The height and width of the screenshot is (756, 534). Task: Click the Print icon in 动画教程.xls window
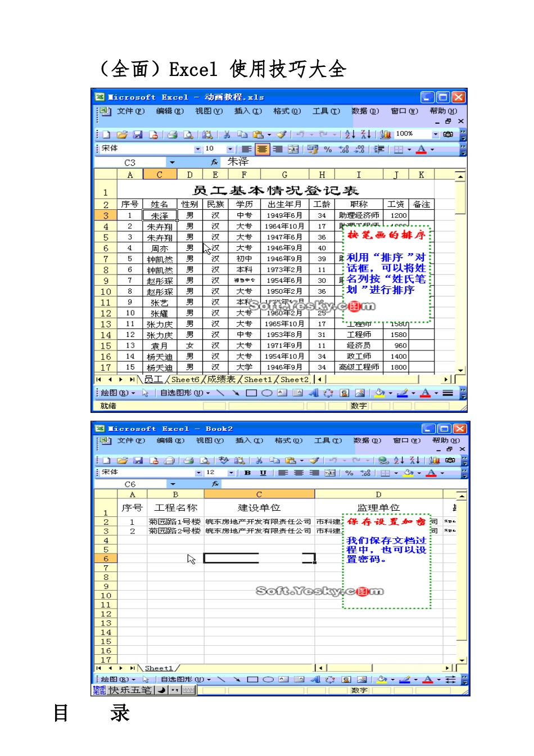coord(173,134)
